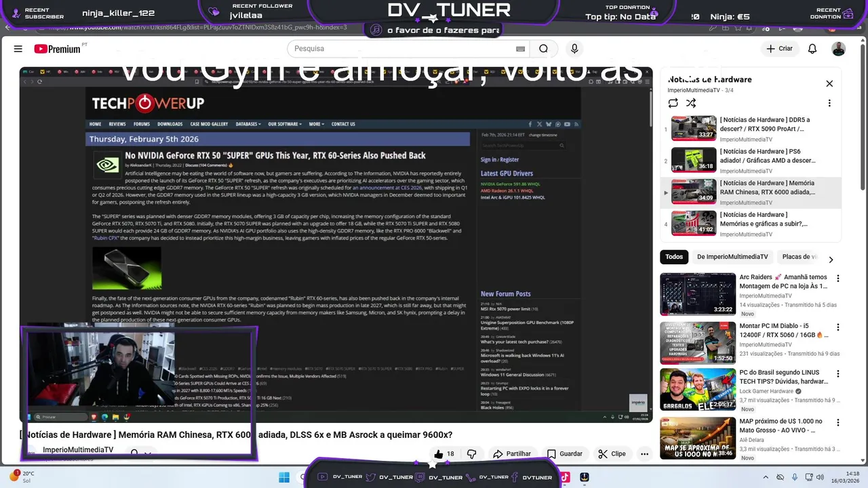Click the Guardar save button
The height and width of the screenshot is (488, 868).
[564, 454]
